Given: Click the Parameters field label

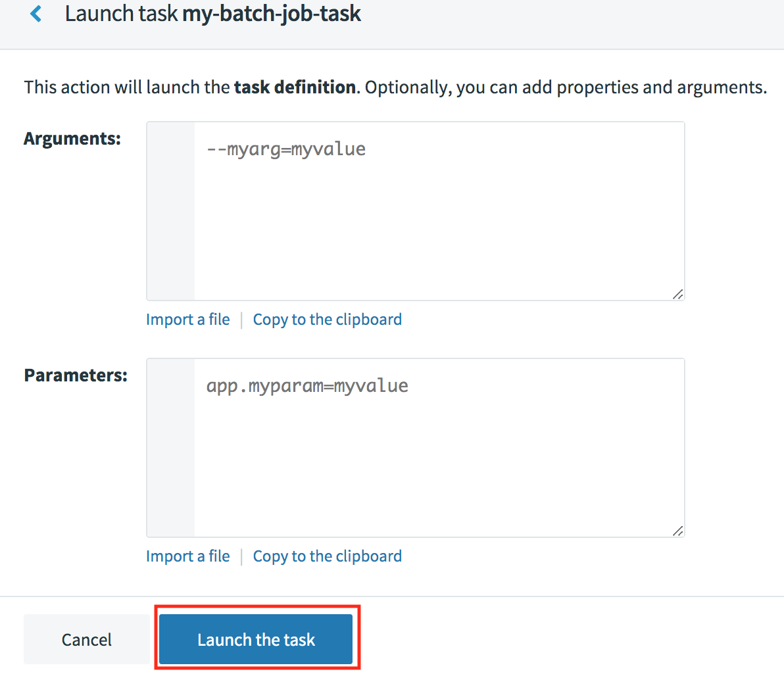Looking at the screenshot, I should (76, 375).
